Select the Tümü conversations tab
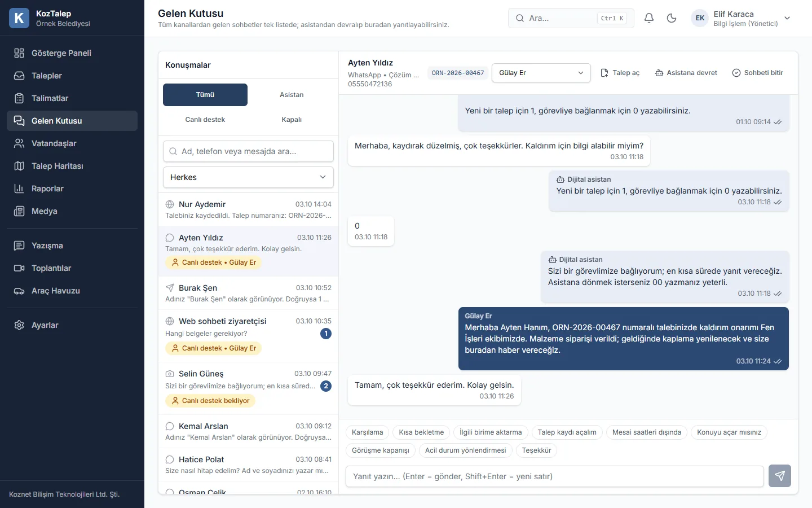 [x=205, y=95]
